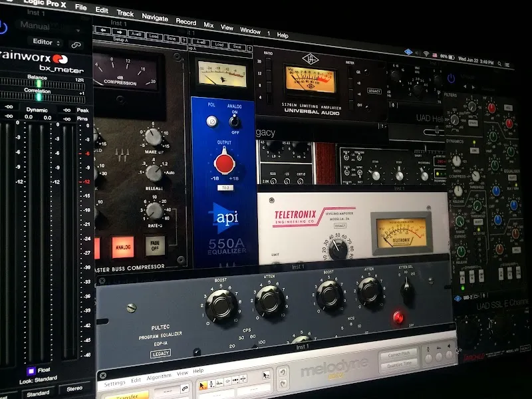Open the Track menu
This screenshot has width=532, height=399.
coord(125,13)
